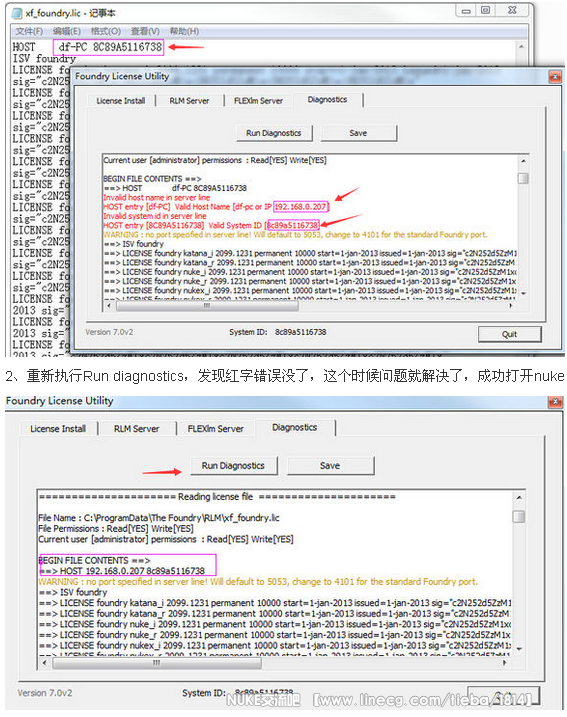Click 'Invalid host name in server line' text

click(157, 198)
